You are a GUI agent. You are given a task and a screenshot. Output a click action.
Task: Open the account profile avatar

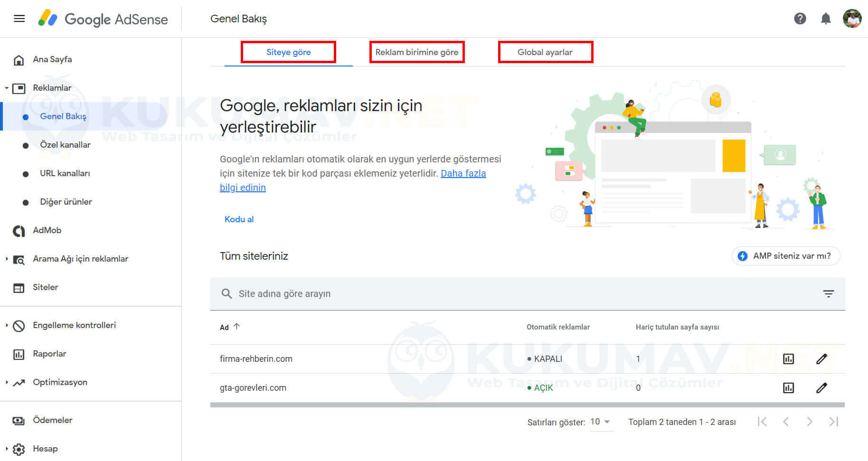(852, 19)
